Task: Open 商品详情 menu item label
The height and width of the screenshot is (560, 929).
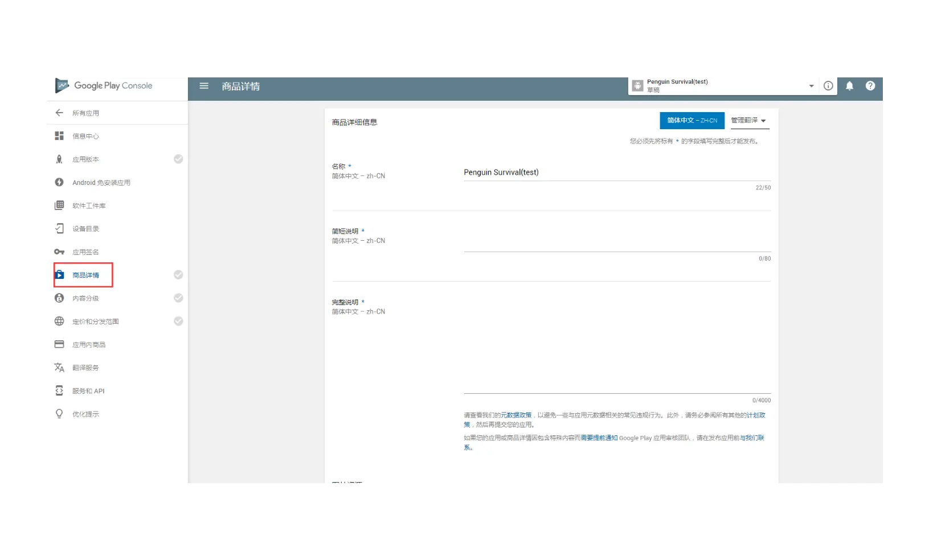Action: [x=85, y=275]
